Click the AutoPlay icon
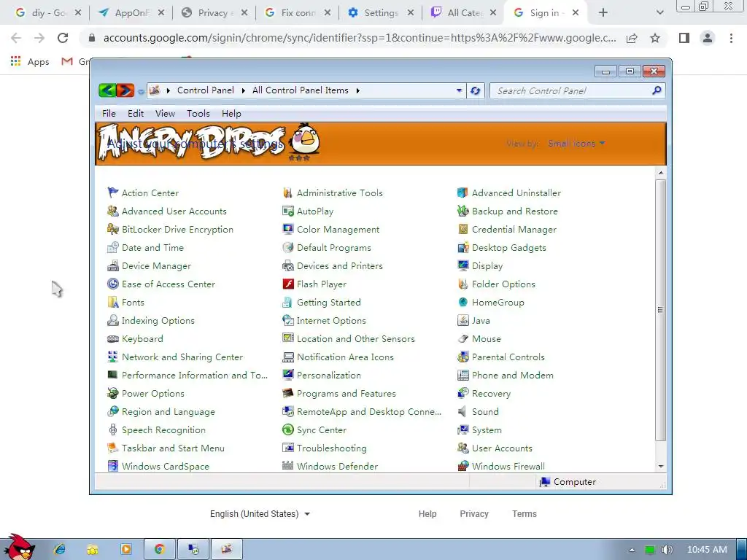Viewport: 747px width, 560px height. click(287, 211)
